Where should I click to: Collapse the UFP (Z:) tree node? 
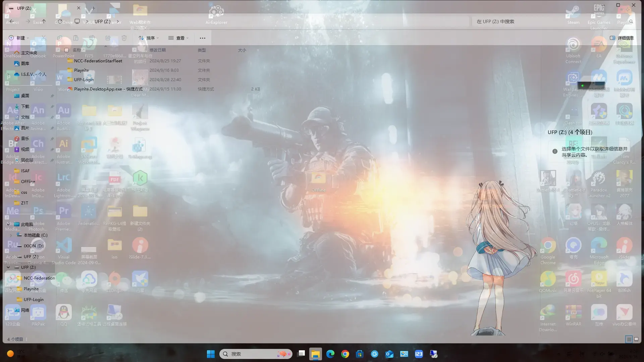click(8, 267)
